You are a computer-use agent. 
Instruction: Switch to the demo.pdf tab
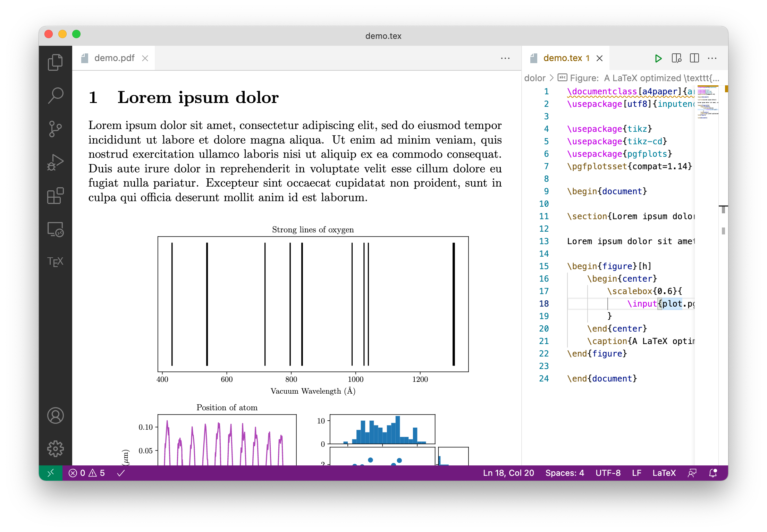click(x=114, y=58)
